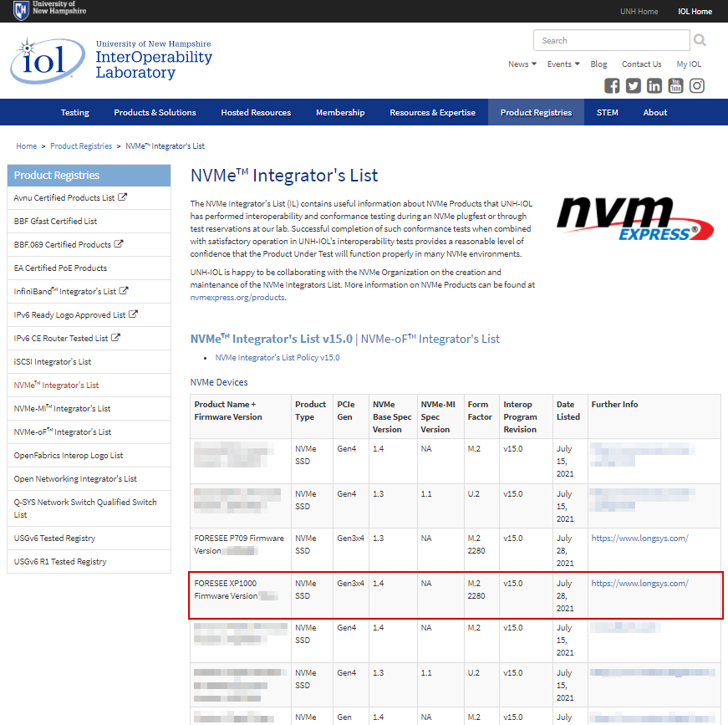The image size is (728, 725).
Task: Open NVMe Integrator's List Policy v15.0 link
Action: (x=277, y=358)
